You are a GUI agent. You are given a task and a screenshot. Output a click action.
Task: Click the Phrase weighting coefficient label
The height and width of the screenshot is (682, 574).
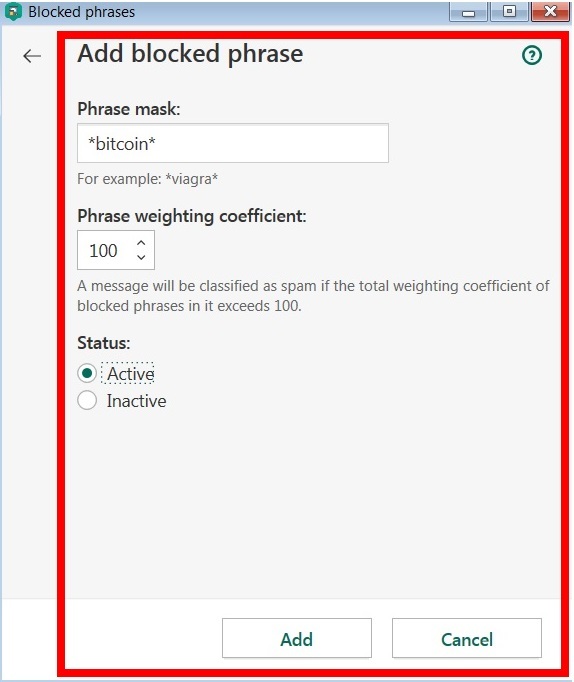tap(192, 216)
